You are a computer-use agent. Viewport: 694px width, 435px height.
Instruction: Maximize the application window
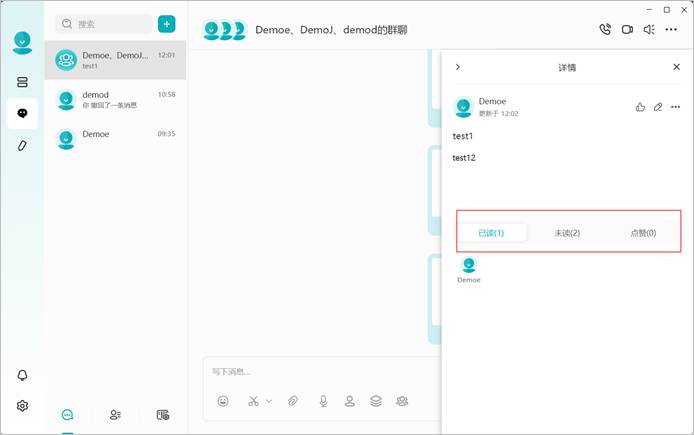pyautogui.click(x=667, y=9)
